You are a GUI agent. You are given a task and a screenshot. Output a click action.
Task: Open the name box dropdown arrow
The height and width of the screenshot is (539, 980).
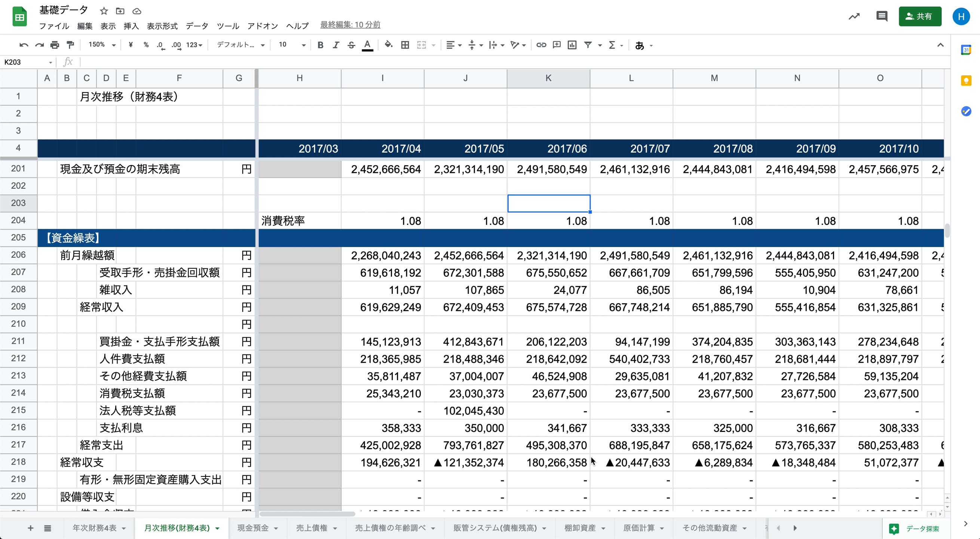click(x=50, y=63)
